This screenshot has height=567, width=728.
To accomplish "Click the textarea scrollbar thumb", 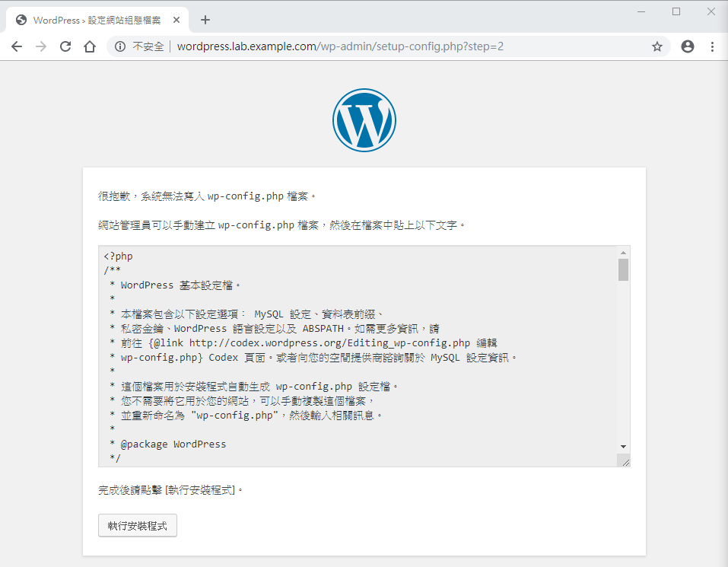I will click(623, 270).
